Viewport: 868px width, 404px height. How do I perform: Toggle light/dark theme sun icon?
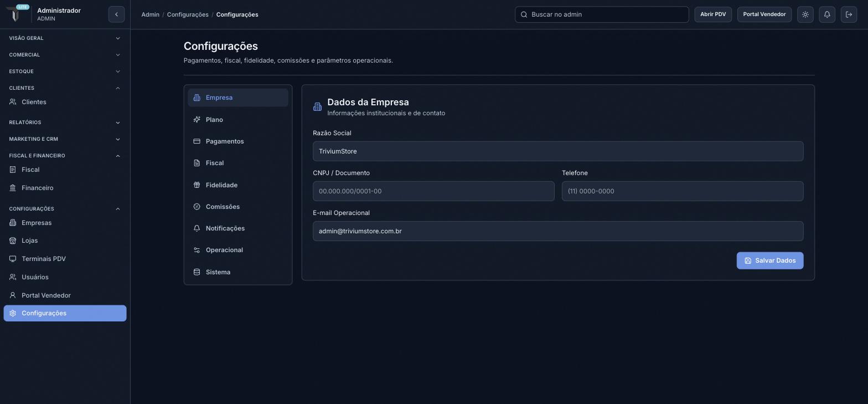[x=805, y=14]
